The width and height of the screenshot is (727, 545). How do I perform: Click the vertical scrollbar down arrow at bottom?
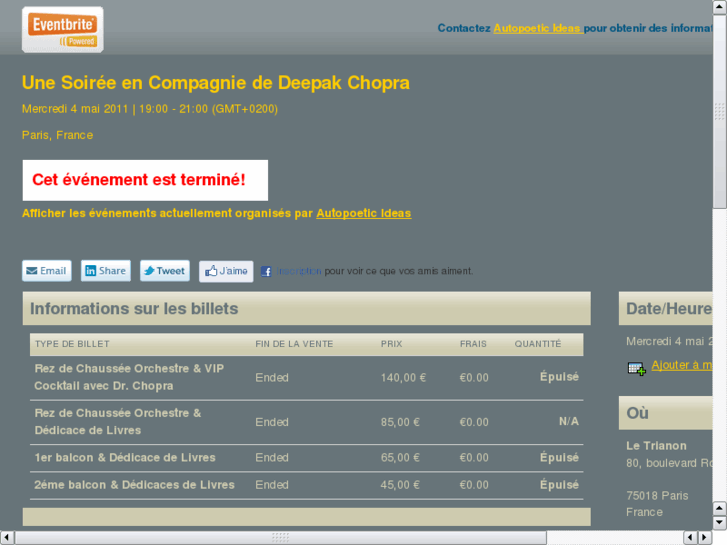tap(720, 523)
